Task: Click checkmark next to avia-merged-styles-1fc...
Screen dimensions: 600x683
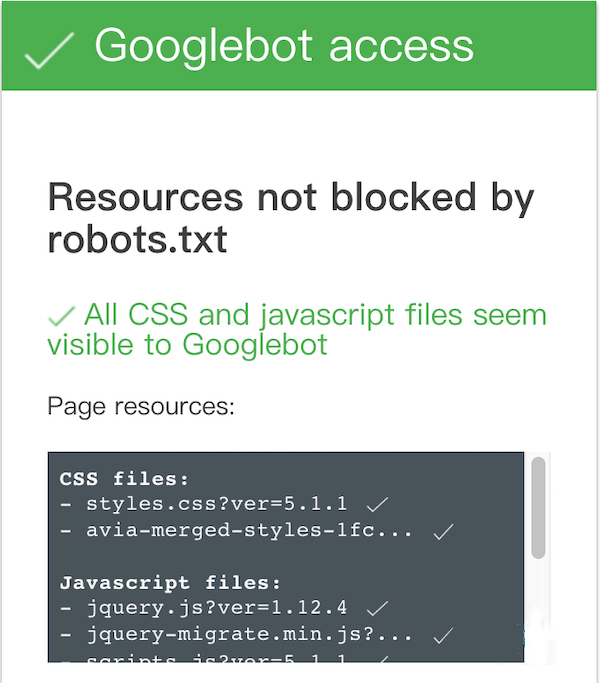Action: pyautogui.click(x=443, y=531)
